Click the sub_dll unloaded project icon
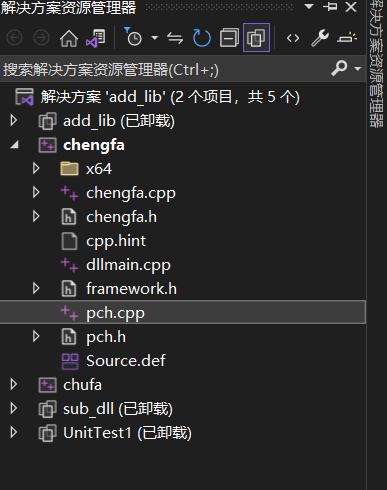Screen dimensions: 387x490 click(47, 409)
